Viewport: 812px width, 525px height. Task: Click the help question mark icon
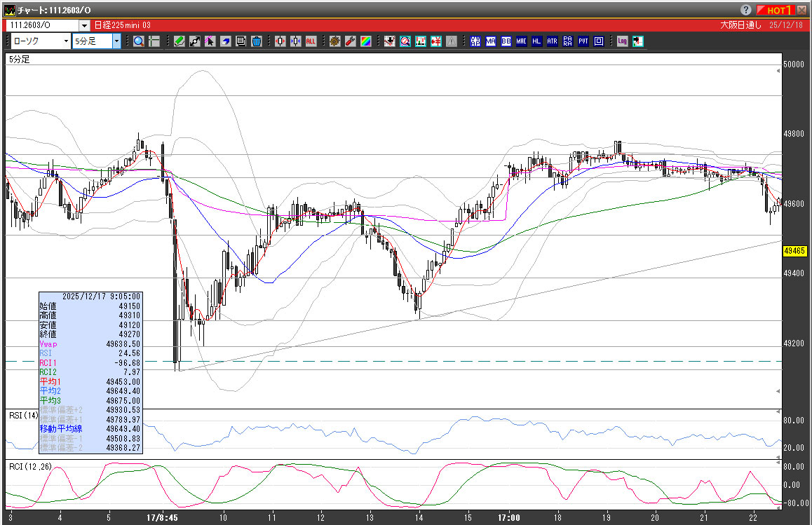point(746,10)
